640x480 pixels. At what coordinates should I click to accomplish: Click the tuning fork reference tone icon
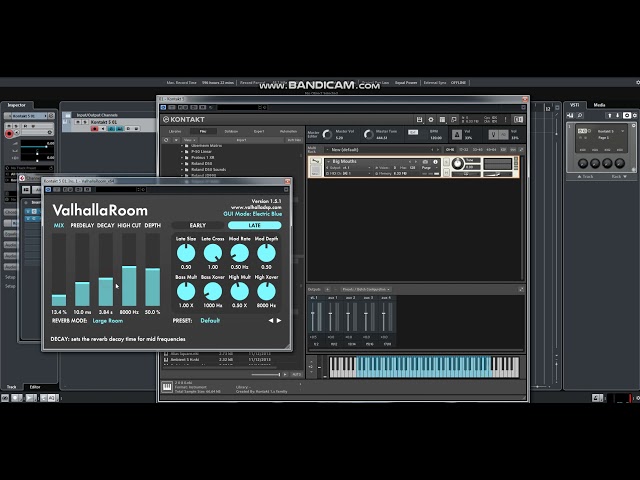493,134
